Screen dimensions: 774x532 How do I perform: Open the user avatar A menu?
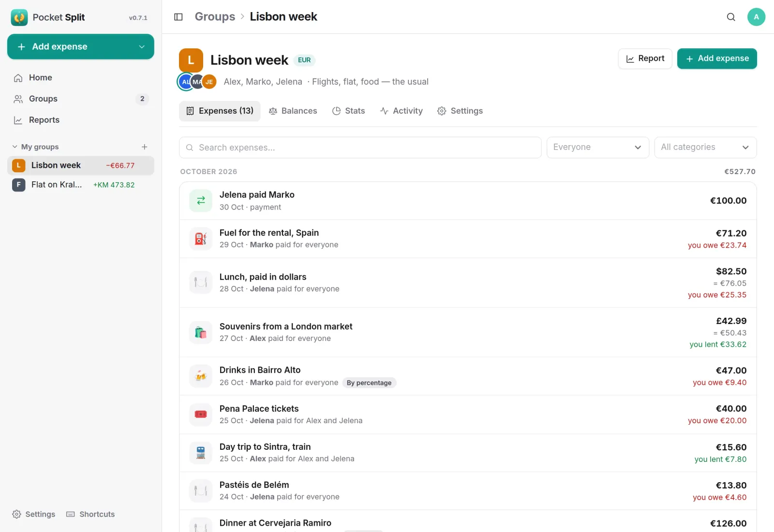tap(756, 17)
